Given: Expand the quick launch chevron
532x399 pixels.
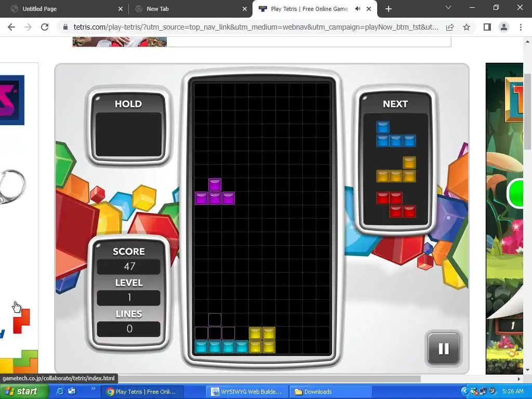Looking at the screenshot, I should coord(94,389).
